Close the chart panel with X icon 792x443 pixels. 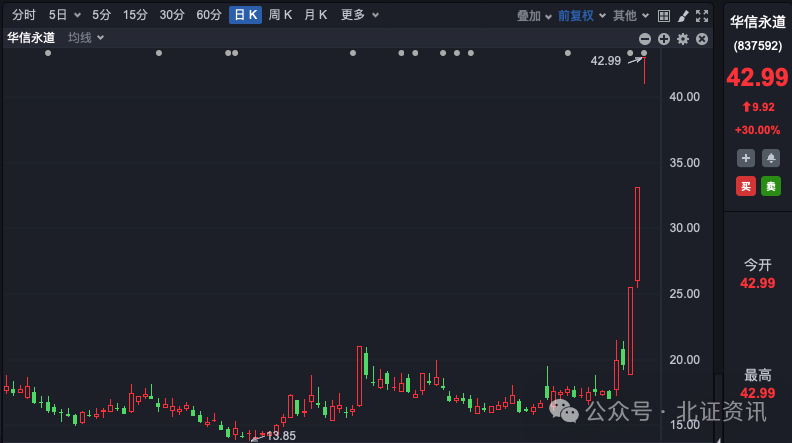tap(702, 39)
